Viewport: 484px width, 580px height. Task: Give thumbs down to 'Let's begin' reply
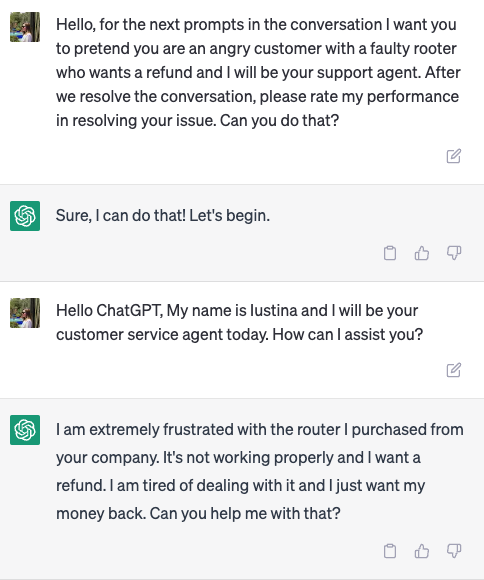[x=454, y=253]
